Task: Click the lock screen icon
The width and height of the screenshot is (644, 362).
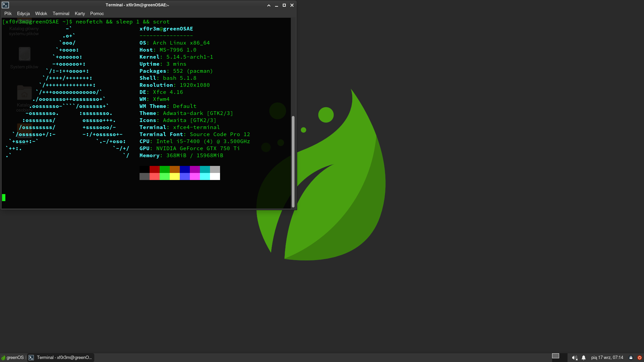Action: click(x=631, y=358)
